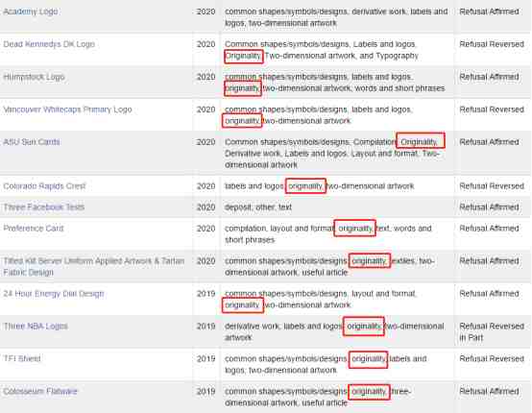
Task: Select 'Refusal Affirmed' in Preference Card row
Action: click(x=489, y=228)
